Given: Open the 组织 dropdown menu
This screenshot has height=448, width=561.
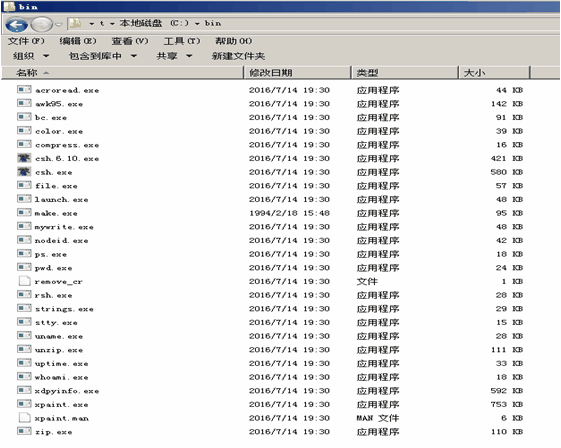Looking at the screenshot, I should (x=31, y=56).
